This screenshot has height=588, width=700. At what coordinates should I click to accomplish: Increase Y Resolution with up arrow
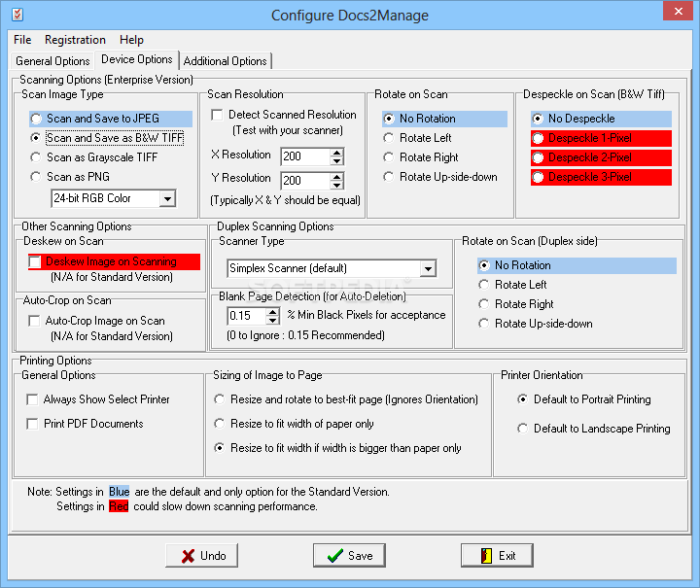tap(337, 177)
